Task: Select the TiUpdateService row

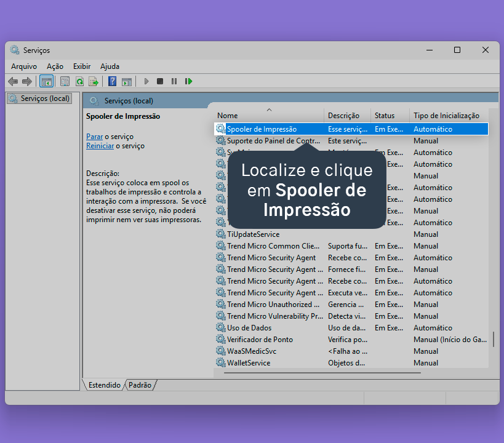Action: click(x=351, y=234)
